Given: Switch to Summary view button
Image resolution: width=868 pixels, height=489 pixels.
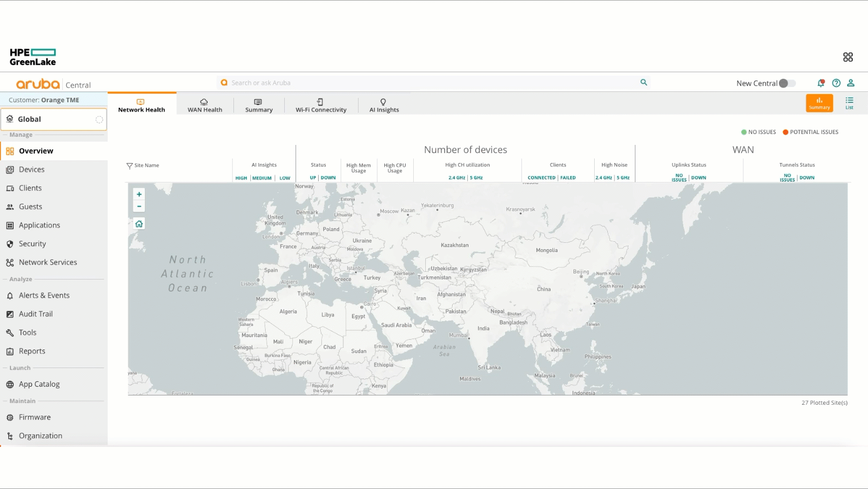Looking at the screenshot, I should pos(819,103).
